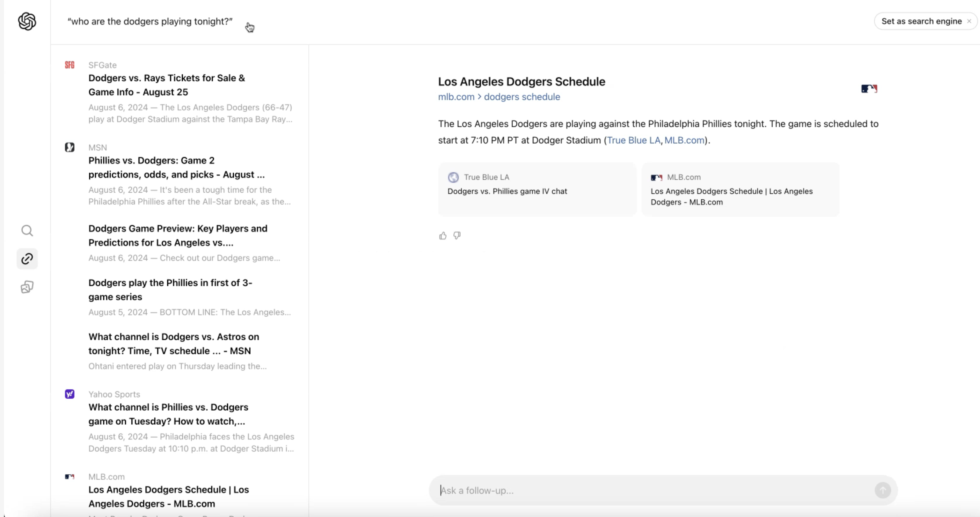The height and width of the screenshot is (517, 980).
Task: Open Yahoo Sports What channel result
Action: [x=168, y=414]
